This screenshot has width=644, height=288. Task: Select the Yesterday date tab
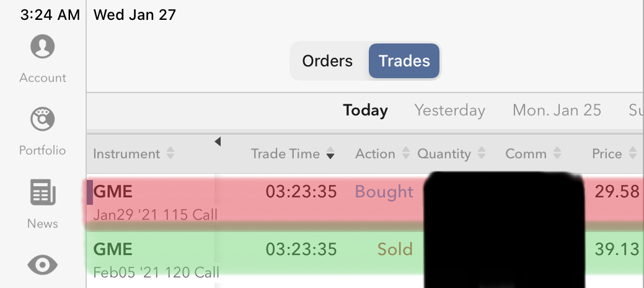click(x=449, y=110)
